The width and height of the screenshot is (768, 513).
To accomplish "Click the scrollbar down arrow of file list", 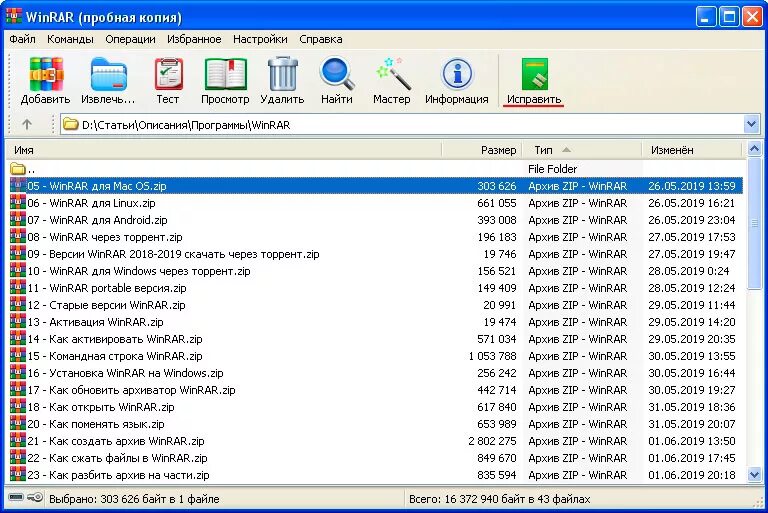I will (x=754, y=474).
